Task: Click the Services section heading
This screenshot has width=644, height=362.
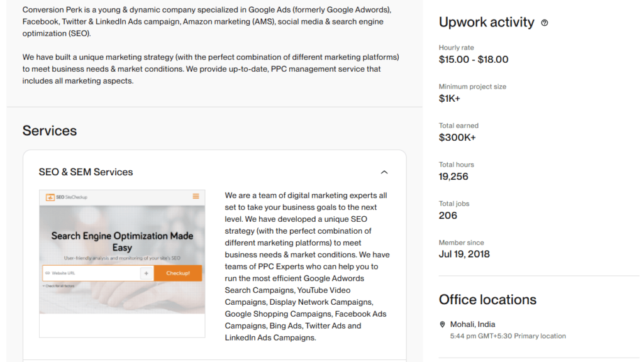Action: click(50, 131)
